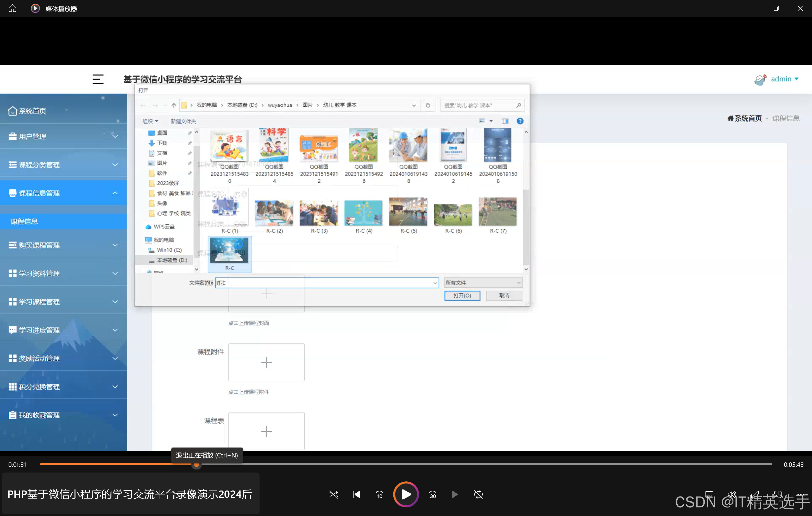Image resolution: width=812 pixels, height=516 pixels.
Task: Click the 打开(O) button
Action: coord(462,296)
